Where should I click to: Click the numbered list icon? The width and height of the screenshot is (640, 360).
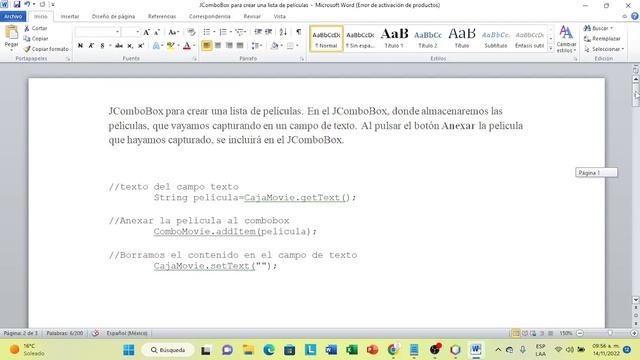pos(224,32)
